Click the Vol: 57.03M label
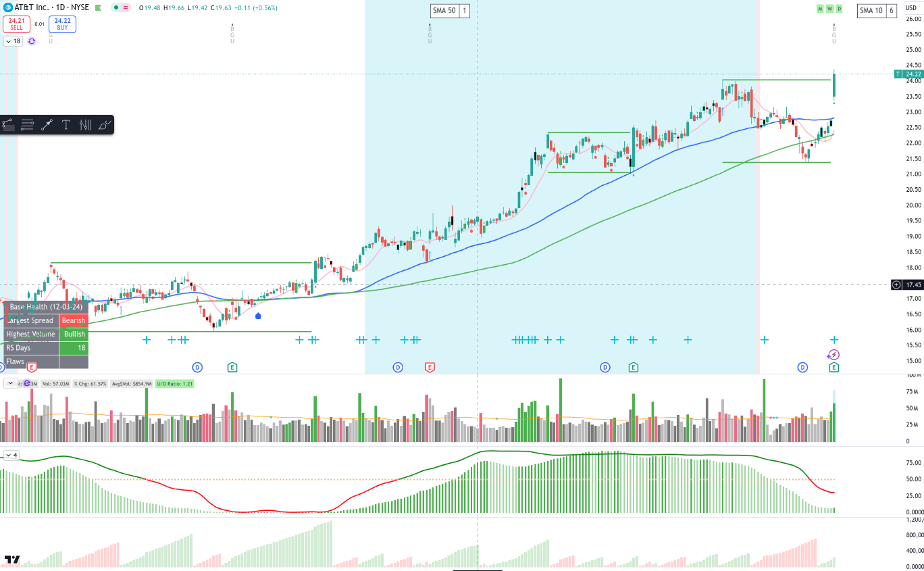This screenshot has width=924, height=571. pos(55,383)
